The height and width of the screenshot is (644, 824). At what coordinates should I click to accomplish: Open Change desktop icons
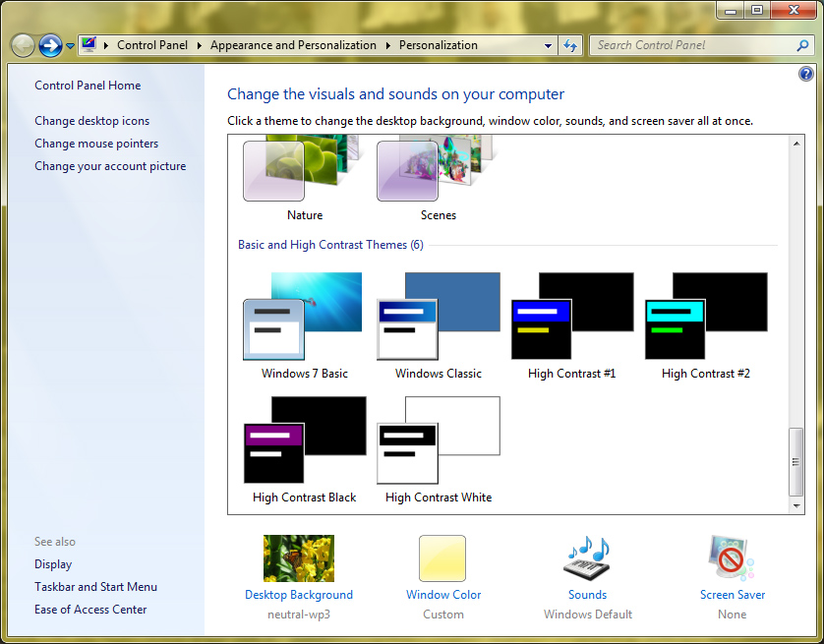coord(92,121)
